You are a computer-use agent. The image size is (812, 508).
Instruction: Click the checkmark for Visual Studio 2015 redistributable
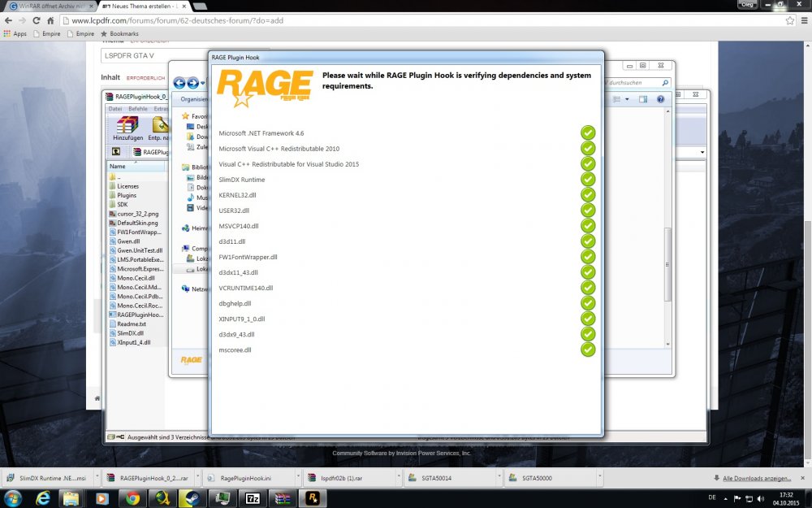tap(588, 164)
